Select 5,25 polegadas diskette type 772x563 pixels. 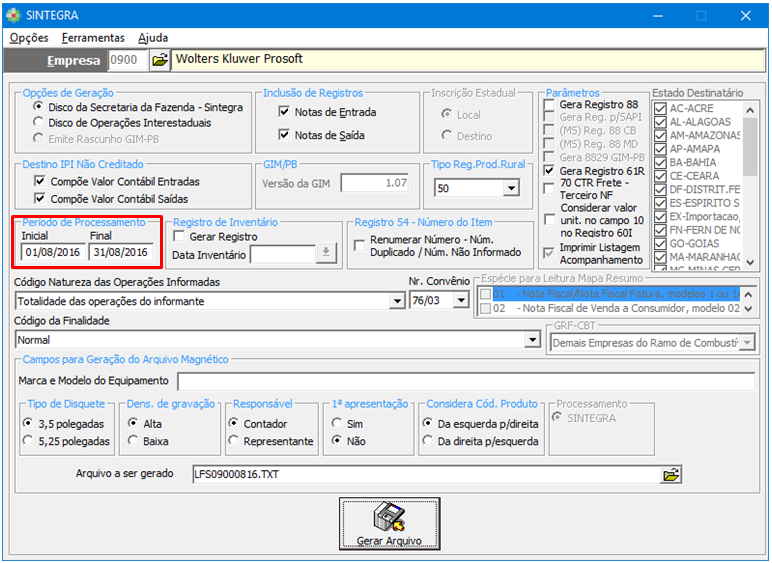[28, 440]
